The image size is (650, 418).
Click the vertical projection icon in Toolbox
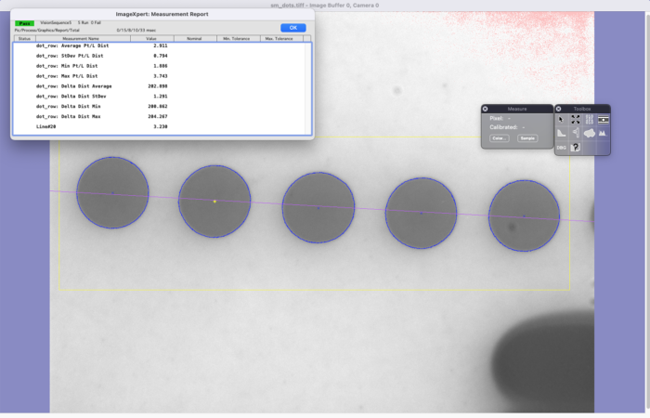tap(575, 133)
